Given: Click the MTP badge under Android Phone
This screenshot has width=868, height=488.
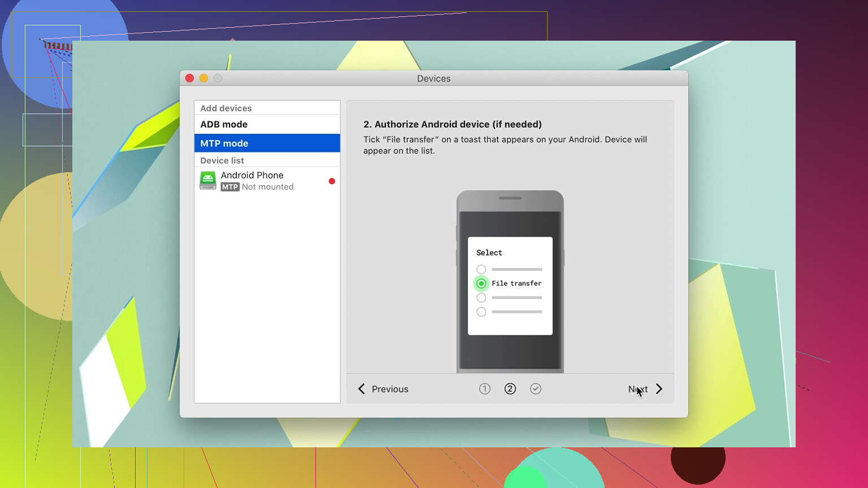Looking at the screenshot, I should 230,187.
